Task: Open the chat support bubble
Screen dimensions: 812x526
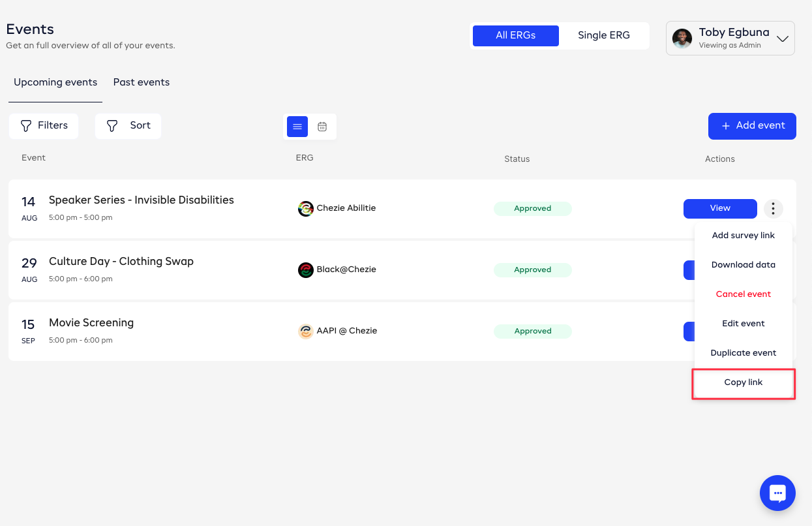Action: pos(777,493)
